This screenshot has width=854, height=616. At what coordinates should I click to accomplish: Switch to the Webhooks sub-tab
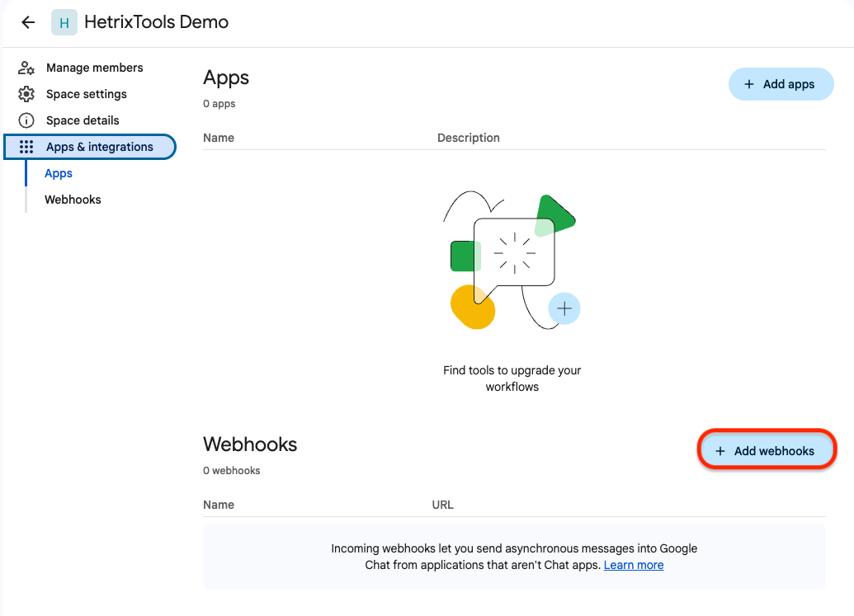click(73, 200)
